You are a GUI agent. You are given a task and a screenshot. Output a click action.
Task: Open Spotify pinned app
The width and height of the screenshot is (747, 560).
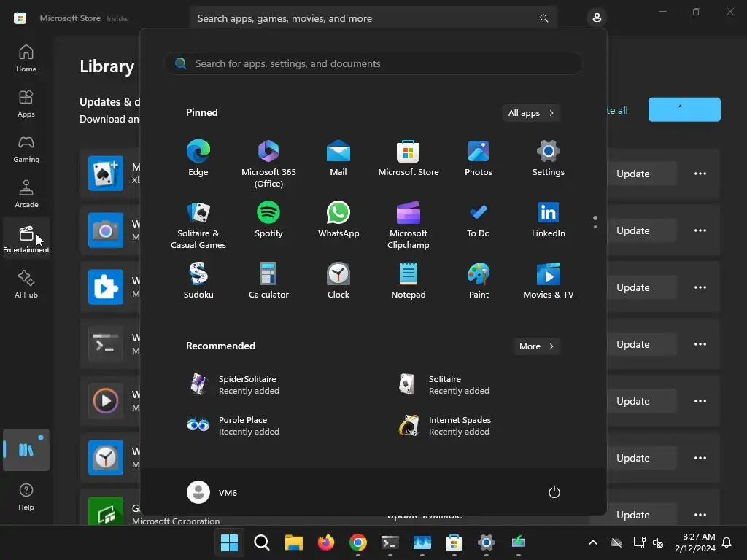[268, 220]
